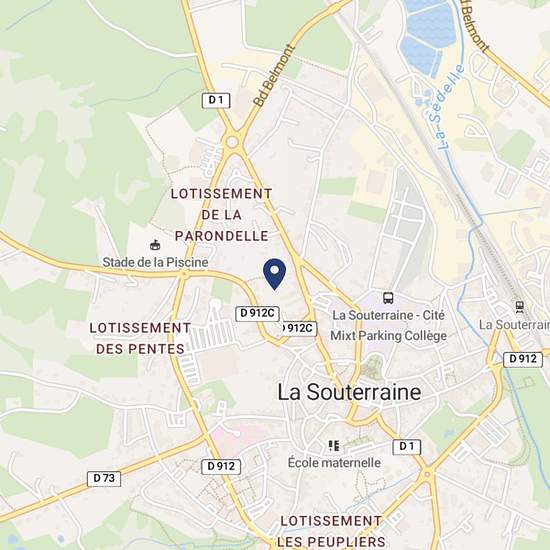This screenshot has height=550, width=550.
Task: Click the D 1 road shield near the roundabout
Action: (216, 101)
